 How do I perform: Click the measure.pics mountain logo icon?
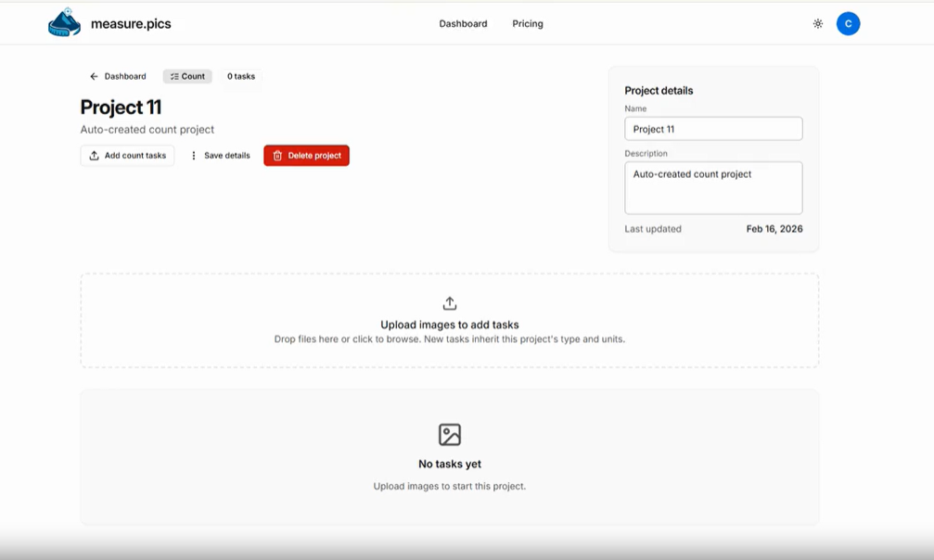[64, 23]
